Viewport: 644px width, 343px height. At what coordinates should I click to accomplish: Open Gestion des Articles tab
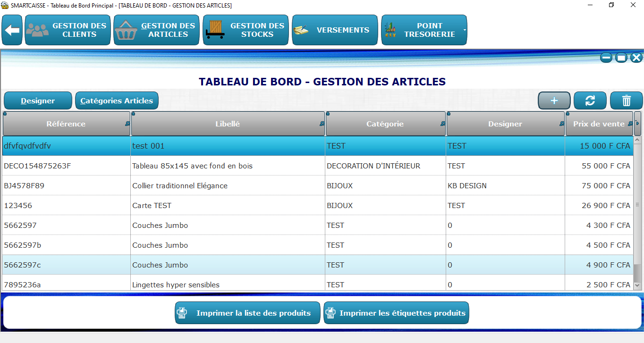[x=156, y=30]
